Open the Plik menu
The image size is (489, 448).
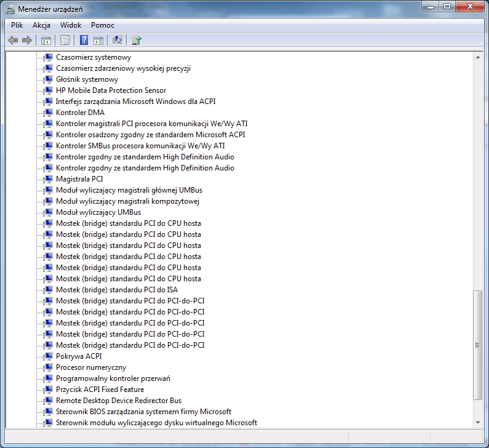pos(17,25)
